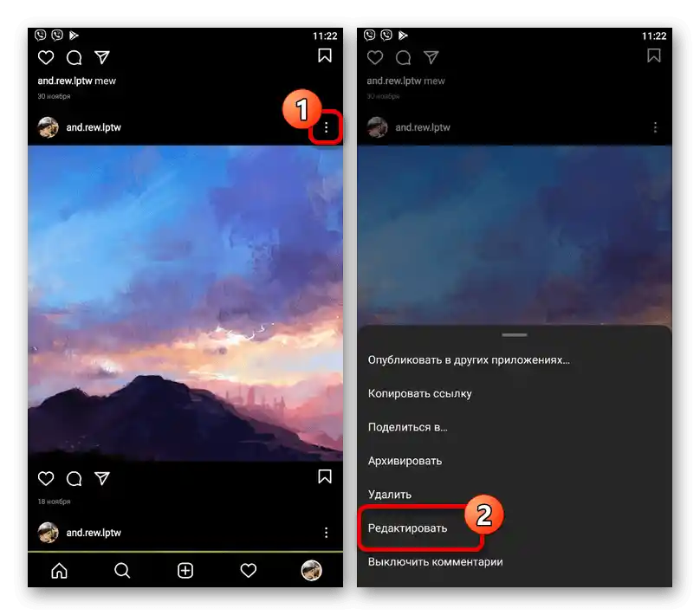Viewport: 700px width, 615px height.
Task: Open Search tab in bottom navigation
Action: (122, 570)
